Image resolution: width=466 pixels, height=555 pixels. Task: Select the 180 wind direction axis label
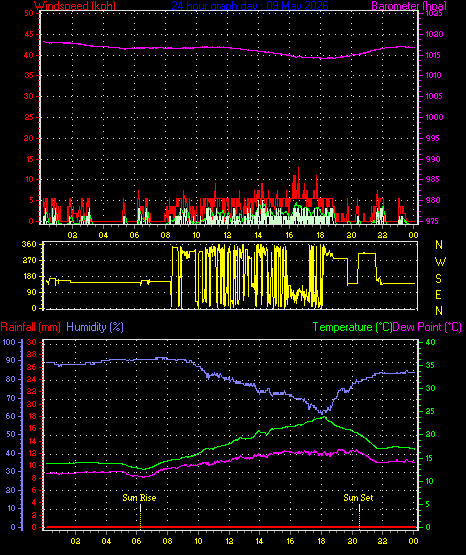pyautogui.click(x=29, y=276)
